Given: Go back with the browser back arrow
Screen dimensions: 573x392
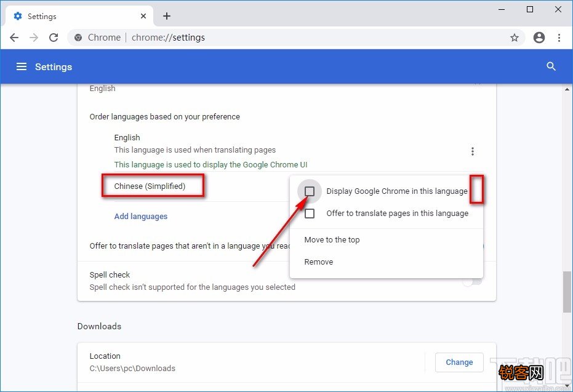Looking at the screenshot, I should 14,38.
